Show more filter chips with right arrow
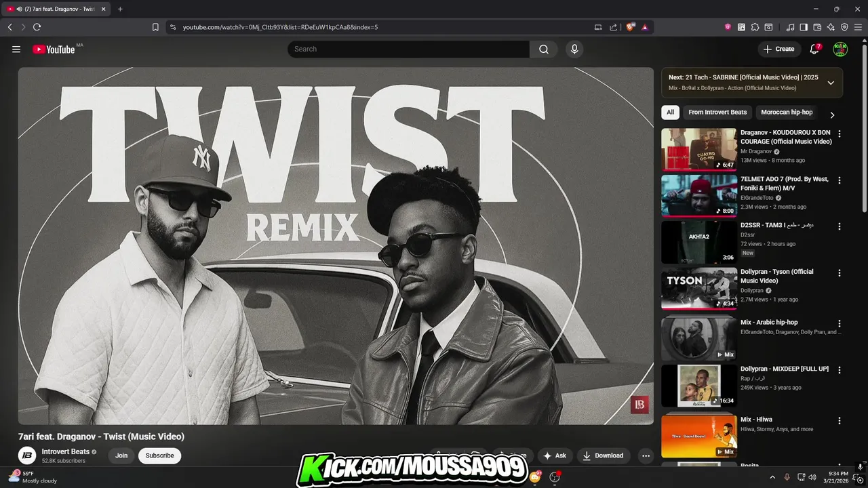868x488 pixels. click(832, 115)
